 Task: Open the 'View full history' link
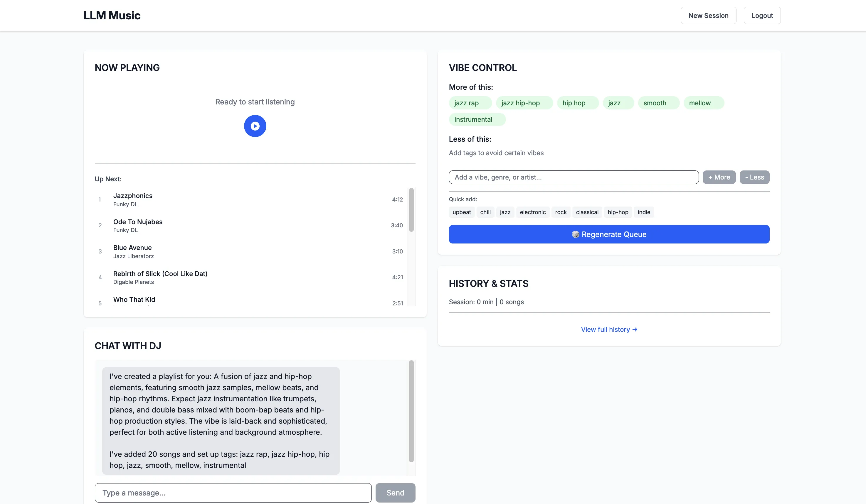click(x=608, y=329)
